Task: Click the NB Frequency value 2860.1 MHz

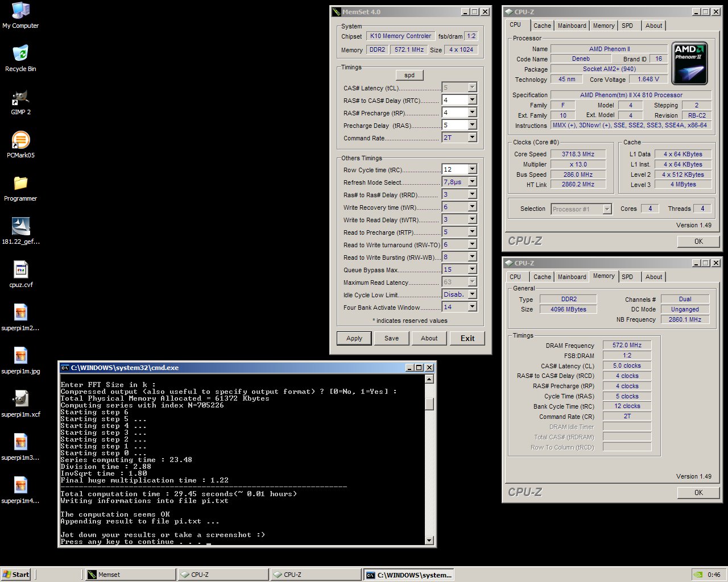Action: click(x=685, y=319)
